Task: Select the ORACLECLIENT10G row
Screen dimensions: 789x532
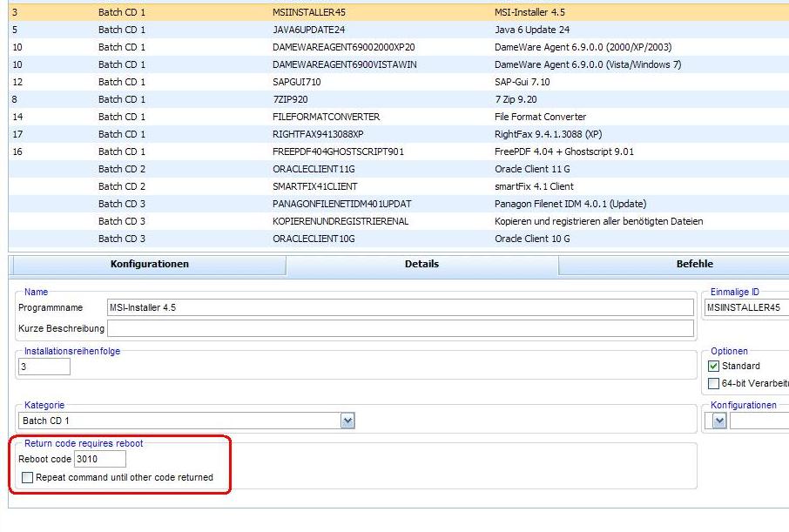Action: 399,239
